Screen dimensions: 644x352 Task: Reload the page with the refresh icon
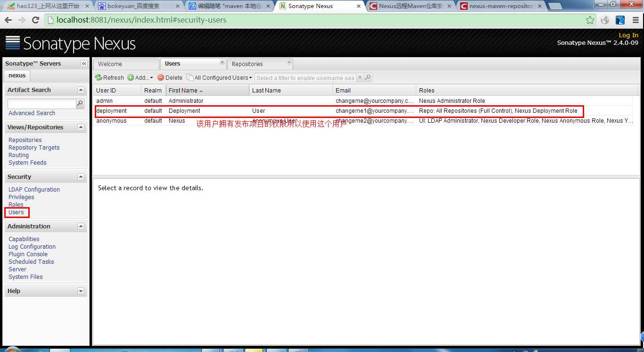(x=35, y=20)
